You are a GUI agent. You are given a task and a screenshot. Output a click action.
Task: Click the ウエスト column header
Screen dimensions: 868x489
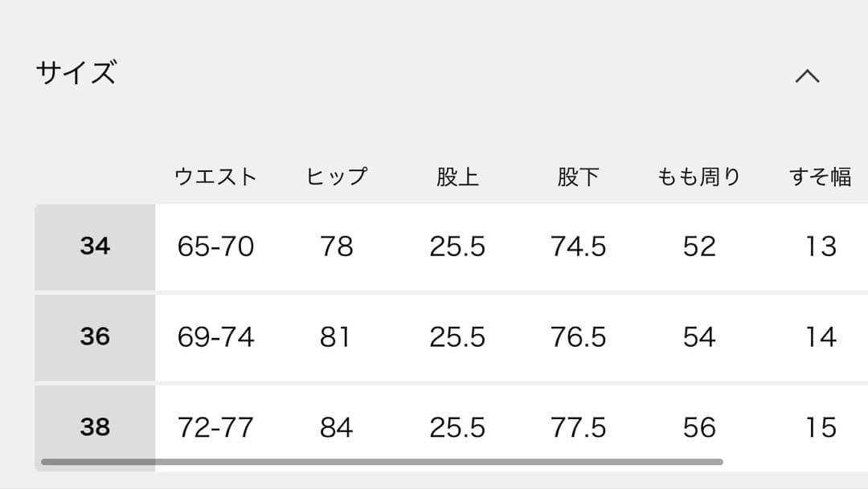[x=215, y=177]
